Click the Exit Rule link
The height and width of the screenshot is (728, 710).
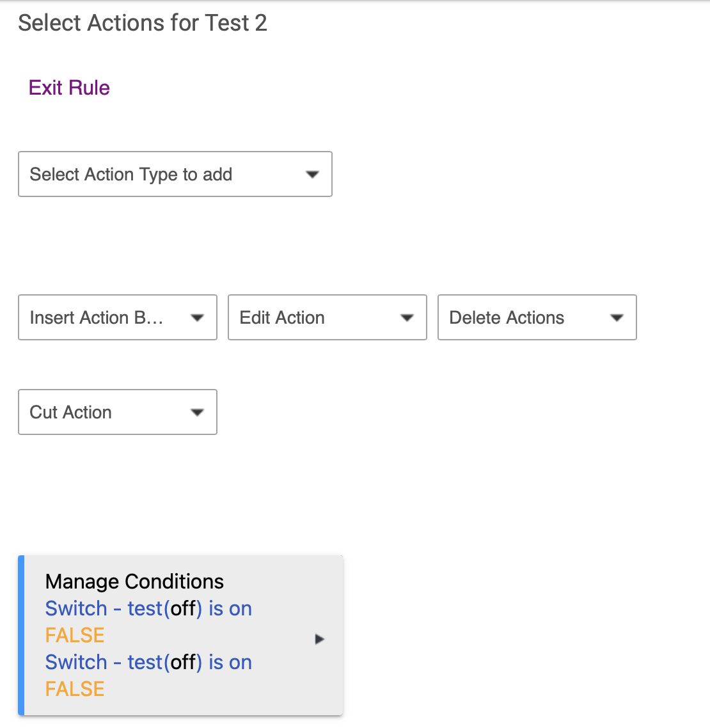pyautogui.click(x=69, y=88)
